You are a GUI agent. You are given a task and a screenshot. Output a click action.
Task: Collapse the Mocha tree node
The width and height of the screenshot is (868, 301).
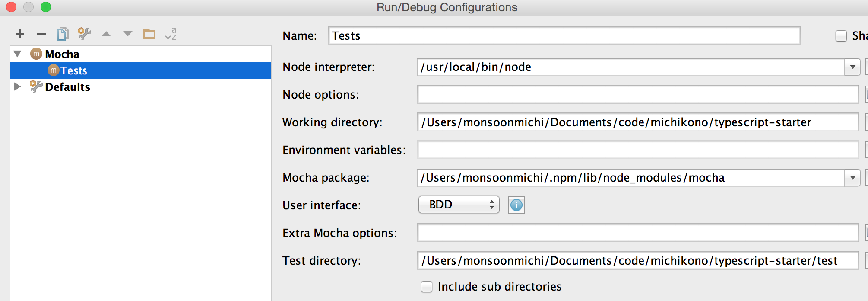pyautogui.click(x=18, y=54)
